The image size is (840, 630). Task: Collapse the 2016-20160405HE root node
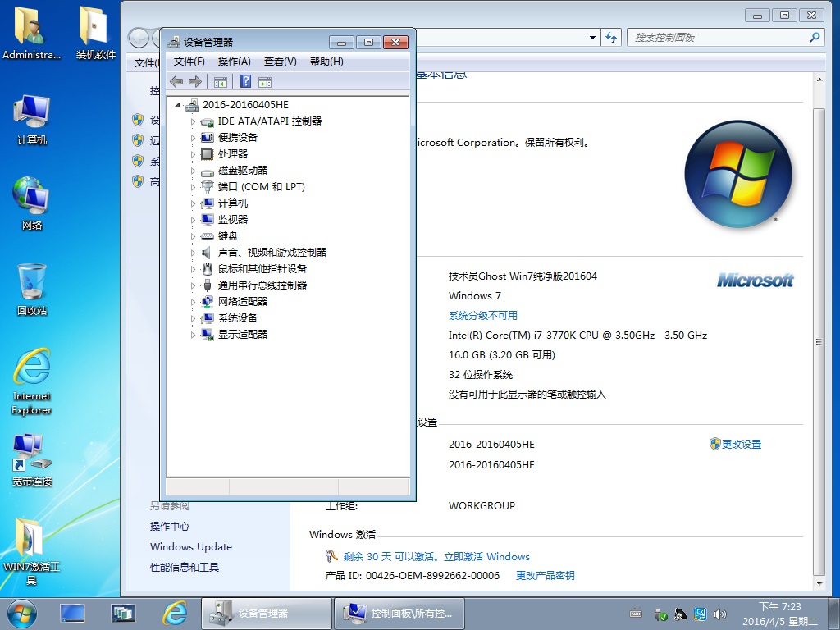(177, 105)
